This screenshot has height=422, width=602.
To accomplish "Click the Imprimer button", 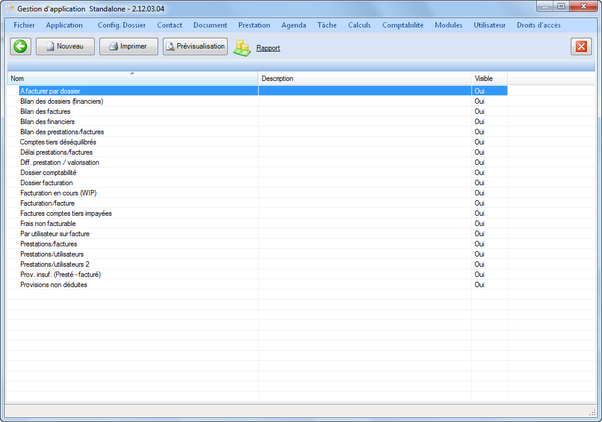I will click(x=129, y=47).
